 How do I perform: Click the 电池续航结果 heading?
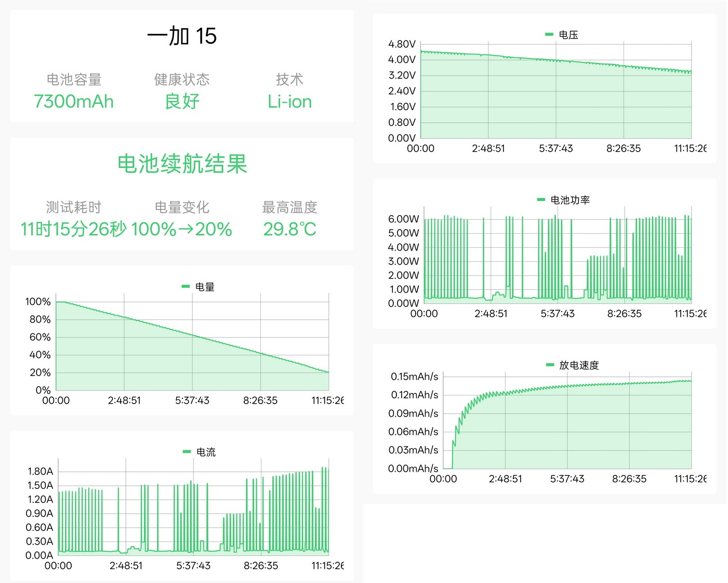coord(182,164)
